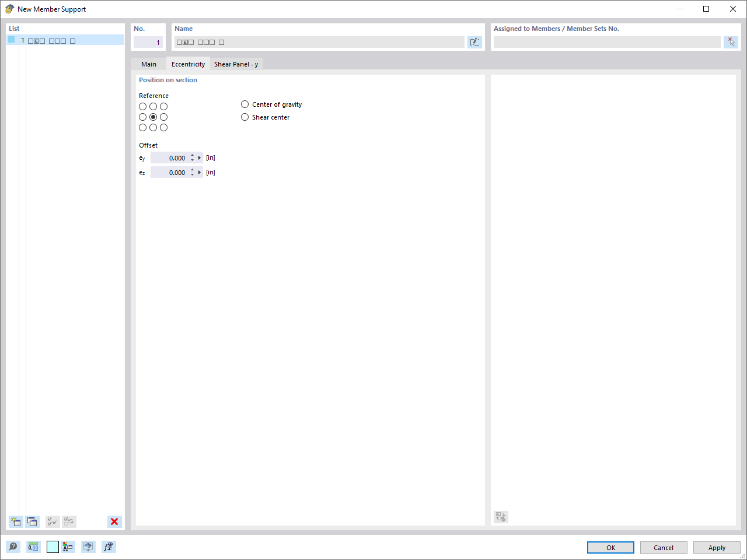The image size is (747, 560).
Task: Confirm the dialog with OK
Action: [610, 547]
